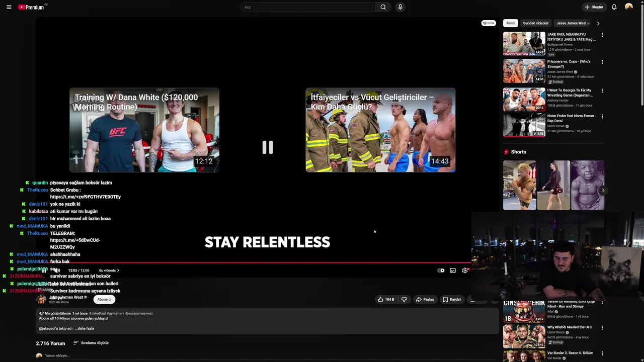Open options for Var Bunlar 3. Sezon video
644x362 pixels.
click(602, 354)
